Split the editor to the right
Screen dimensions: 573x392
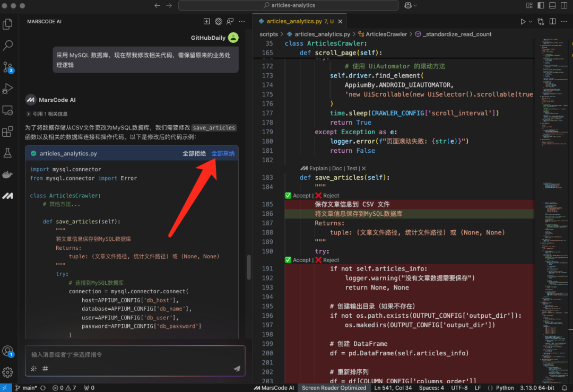point(552,22)
